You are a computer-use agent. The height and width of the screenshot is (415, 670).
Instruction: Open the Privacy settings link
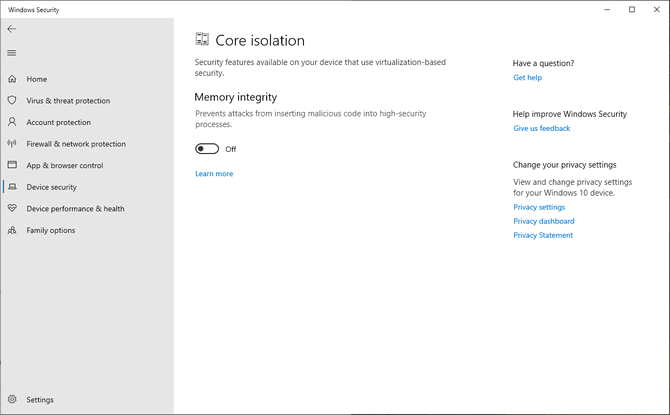tap(539, 207)
